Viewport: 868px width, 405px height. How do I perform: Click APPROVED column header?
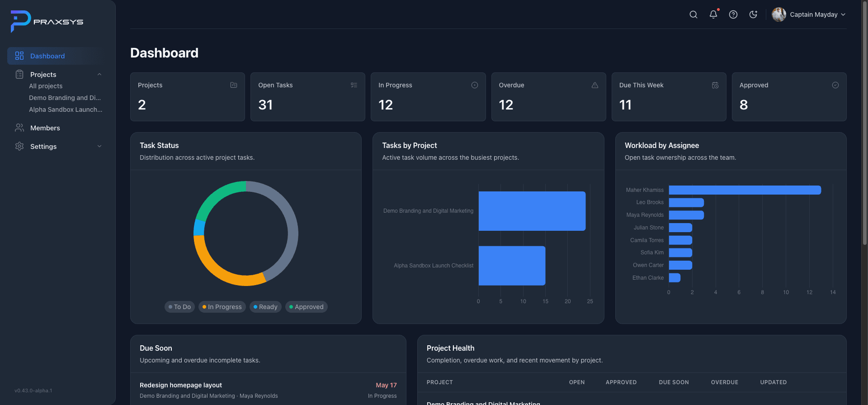point(621,382)
